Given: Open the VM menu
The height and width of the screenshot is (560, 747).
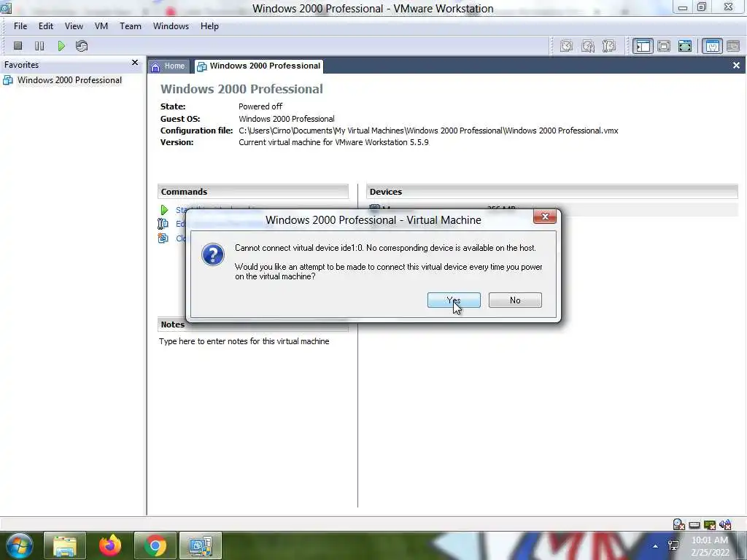Looking at the screenshot, I should (x=101, y=26).
